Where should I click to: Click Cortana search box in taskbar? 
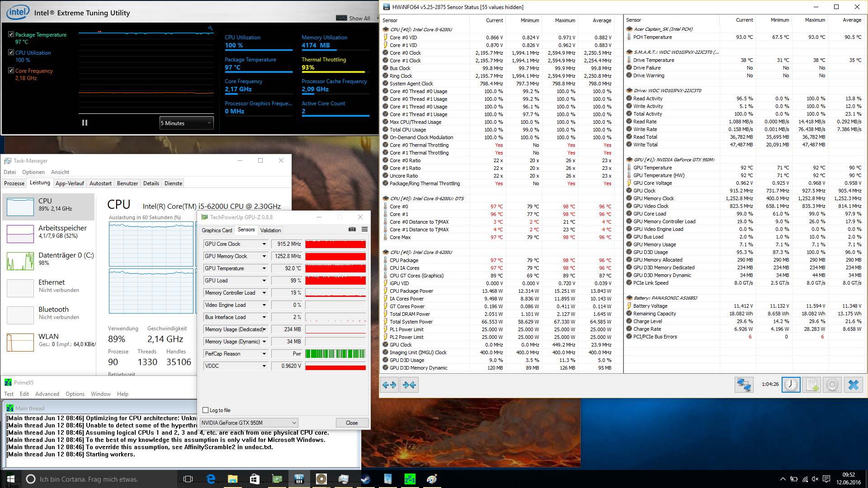(x=99, y=479)
